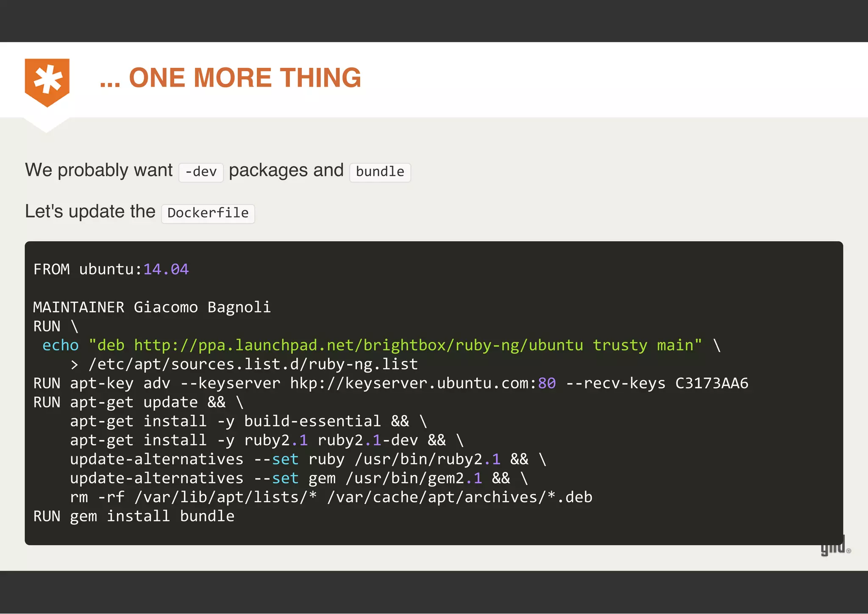Viewport: 868px width, 614px height.
Task: Click the 'apt-get install -y build-essential' line
Action: (x=249, y=422)
